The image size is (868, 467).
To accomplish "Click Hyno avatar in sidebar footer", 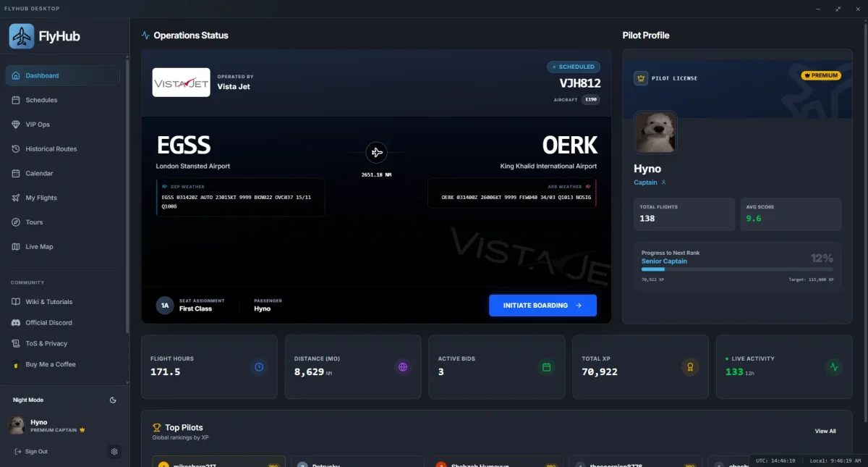I will pos(17,425).
